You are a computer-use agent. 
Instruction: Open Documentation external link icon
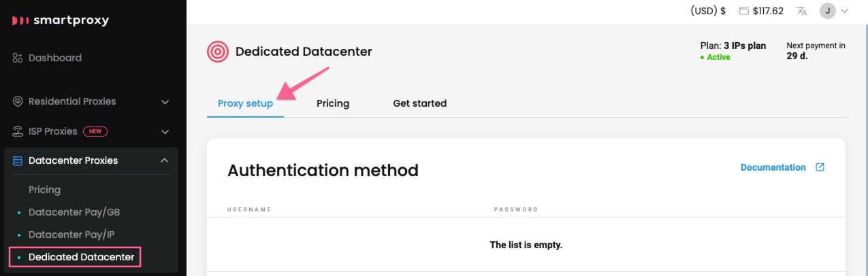820,167
